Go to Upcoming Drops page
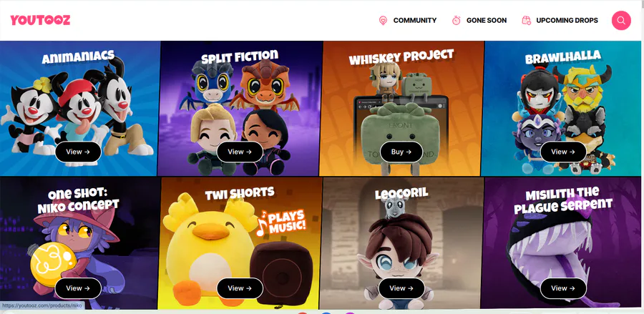The image size is (644, 314). coord(567,21)
